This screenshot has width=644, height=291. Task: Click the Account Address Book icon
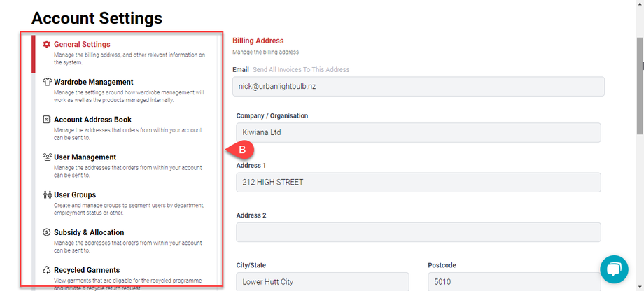(47, 120)
